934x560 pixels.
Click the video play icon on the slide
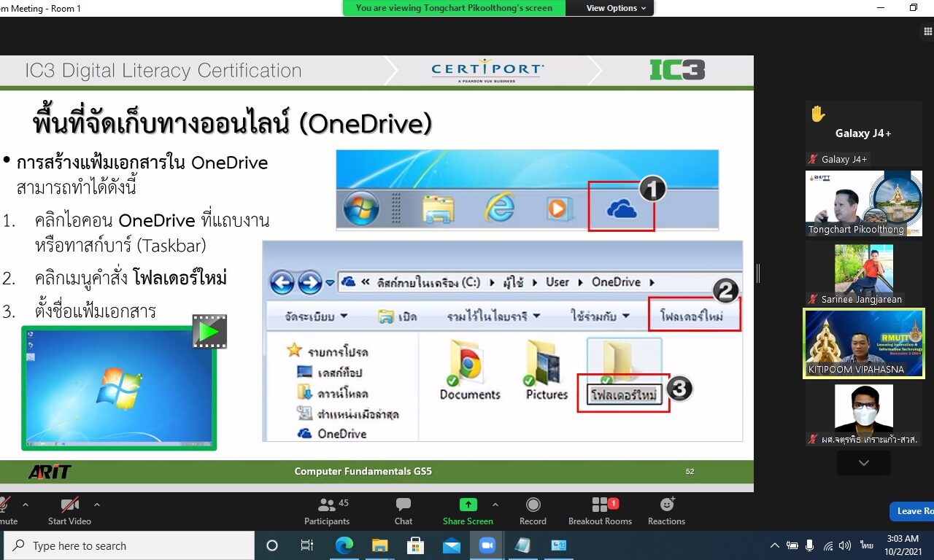pyautogui.click(x=210, y=332)
